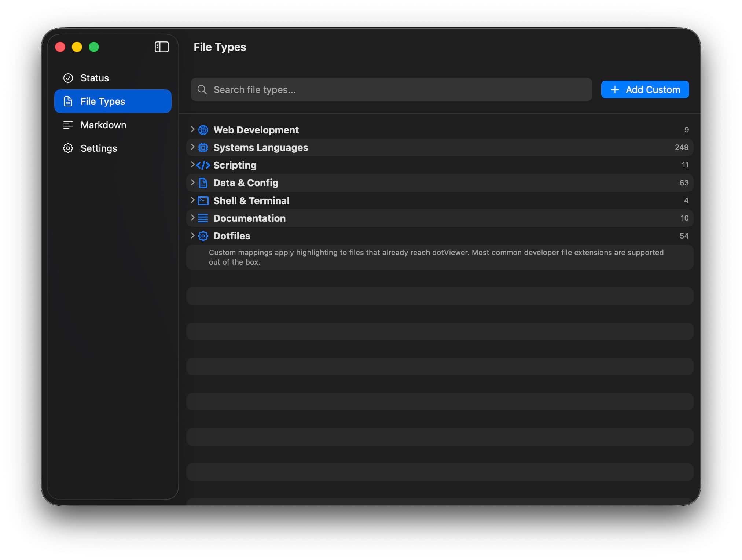The width and height of the screenshot is (742, 560).
Task: Click the Settings gear icon in sidebar
Action: coord(68,148)
